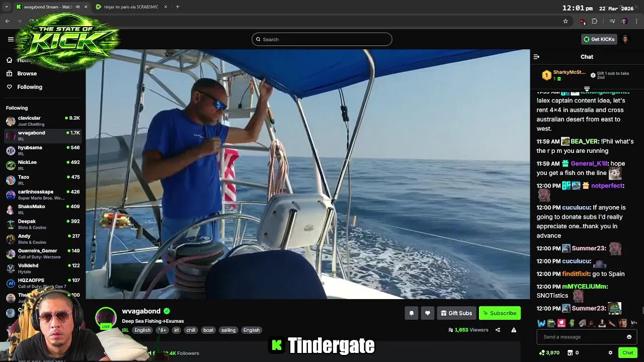644x362 pixels.
Task: Send message with green Chat button
Action: 627,352
